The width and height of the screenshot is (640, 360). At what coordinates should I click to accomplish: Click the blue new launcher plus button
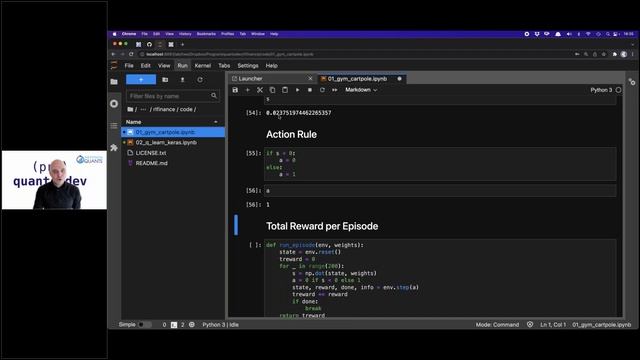click(x=141, y=80)
